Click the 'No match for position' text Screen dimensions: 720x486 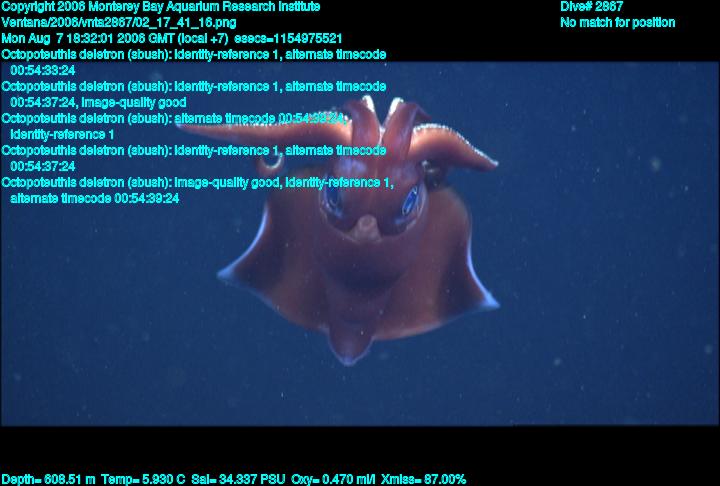(x=618, y=23)
